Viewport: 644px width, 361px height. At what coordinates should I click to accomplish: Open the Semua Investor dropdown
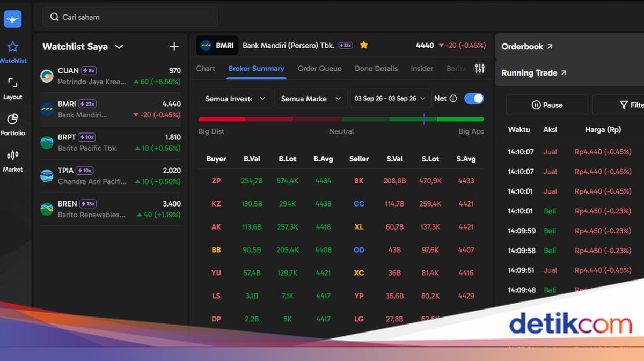pyautogui.click(x=235, y=99)
